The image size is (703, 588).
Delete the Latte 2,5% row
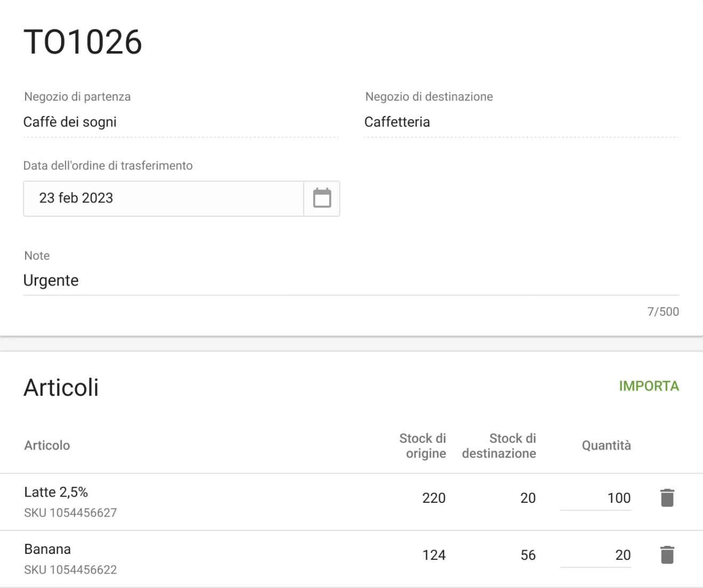coord(667,498)
